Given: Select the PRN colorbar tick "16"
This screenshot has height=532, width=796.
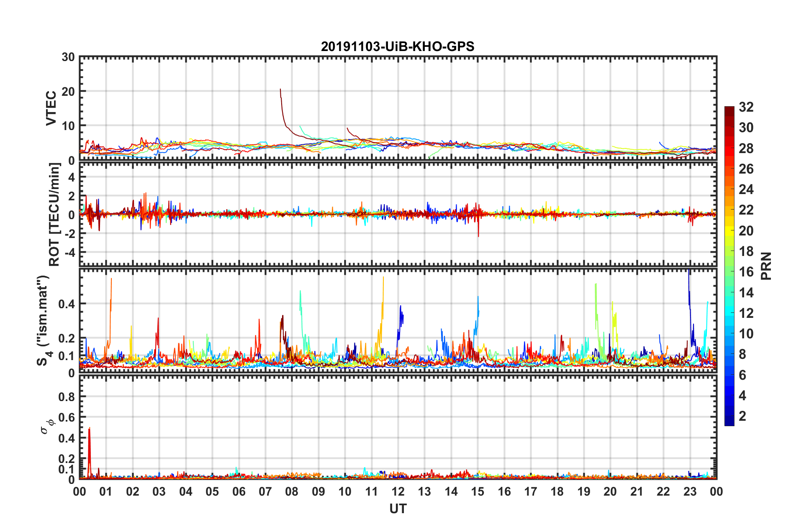Looking at the screenshot, I should coord(746,272).
